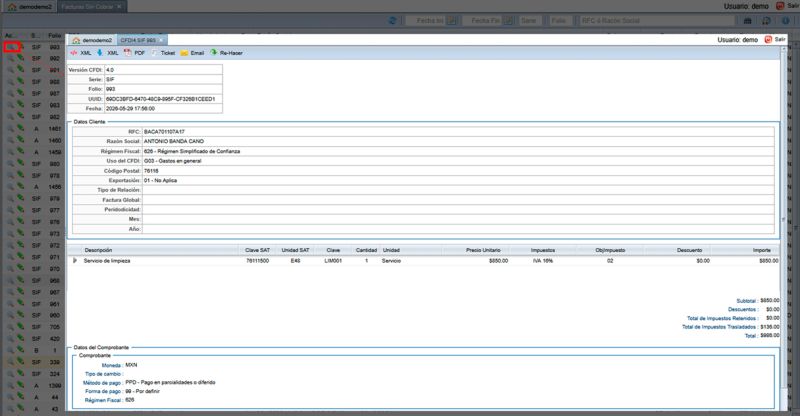Click the green tag icon in series B row

coord(20,350)
